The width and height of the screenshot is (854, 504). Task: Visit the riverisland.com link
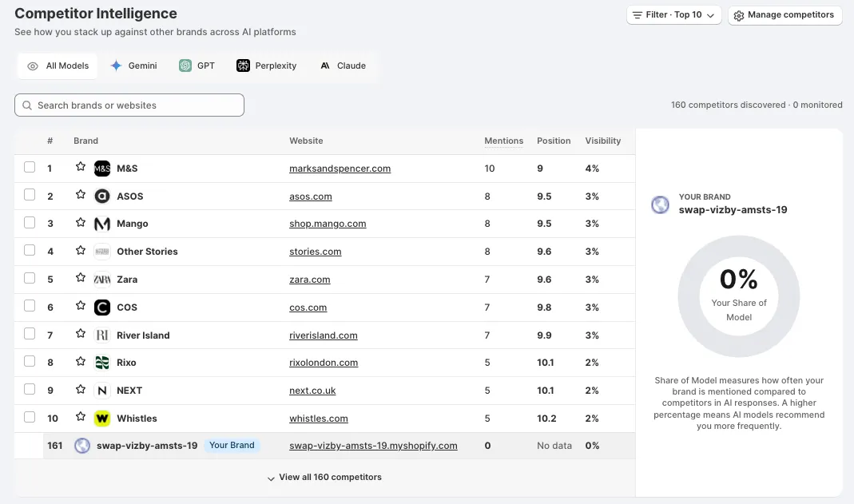coord(324,335)
